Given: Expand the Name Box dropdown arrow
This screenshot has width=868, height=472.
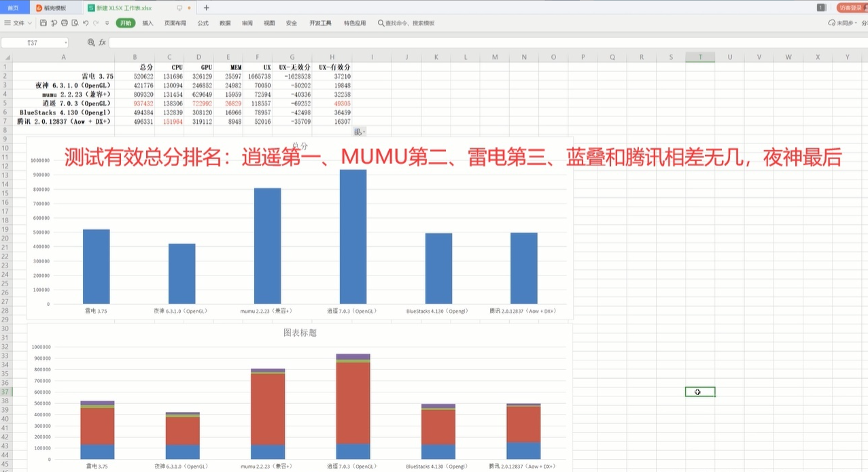Looking at the screenshot, I should point(66,42).
